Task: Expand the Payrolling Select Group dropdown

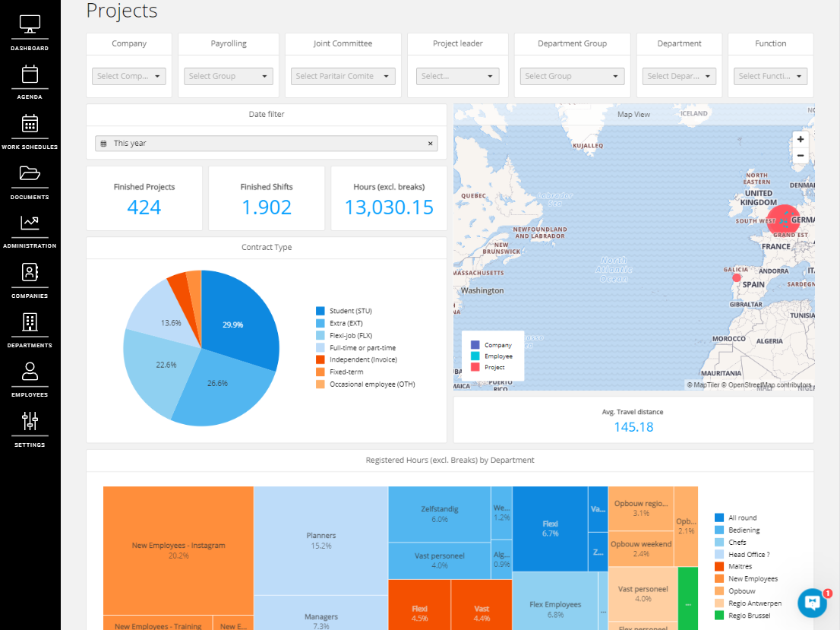Action: [229, 76]
